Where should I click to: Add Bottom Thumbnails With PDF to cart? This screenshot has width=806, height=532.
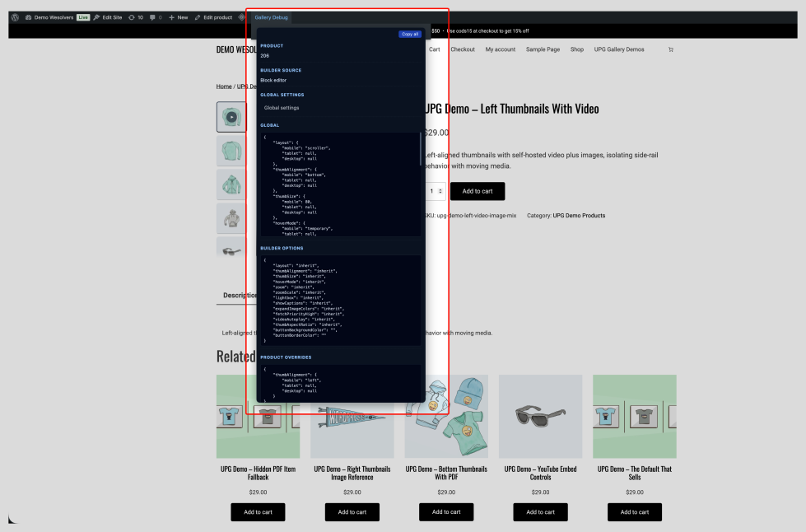446,512
